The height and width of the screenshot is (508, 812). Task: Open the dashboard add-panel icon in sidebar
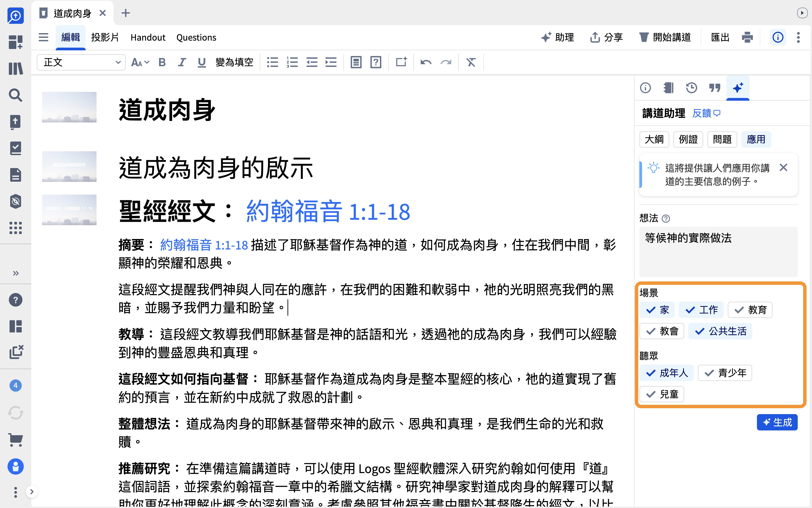coord(15,42)
